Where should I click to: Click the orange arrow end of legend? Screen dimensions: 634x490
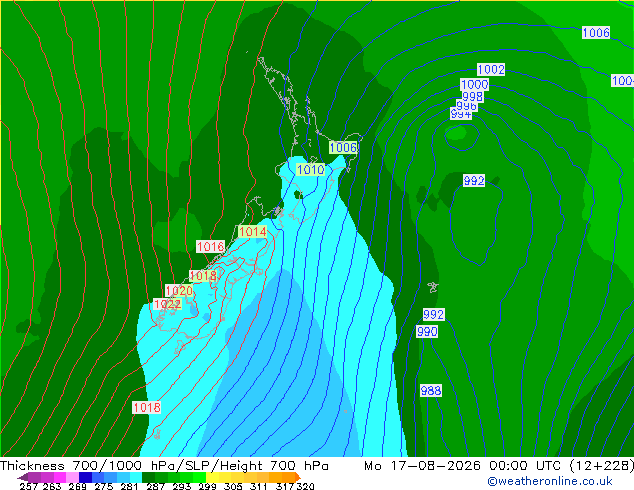[298, 477]
